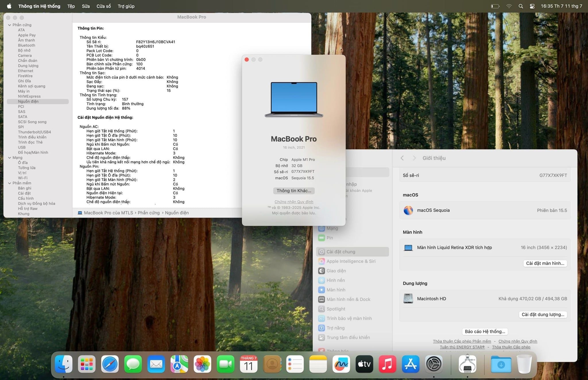Select Đồ họa/Màn hình in the sidebar
This screenshot has width=588, height=380.
click(33, 153)
